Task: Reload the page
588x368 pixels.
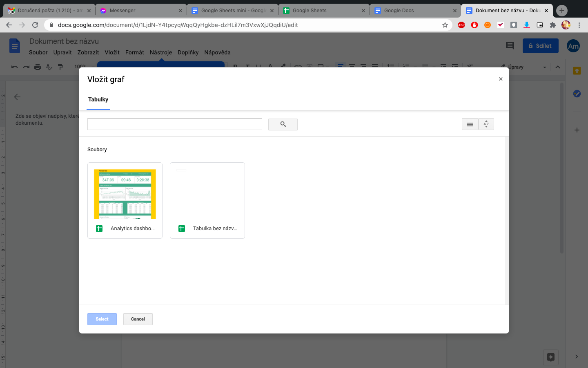Action: 35,25
